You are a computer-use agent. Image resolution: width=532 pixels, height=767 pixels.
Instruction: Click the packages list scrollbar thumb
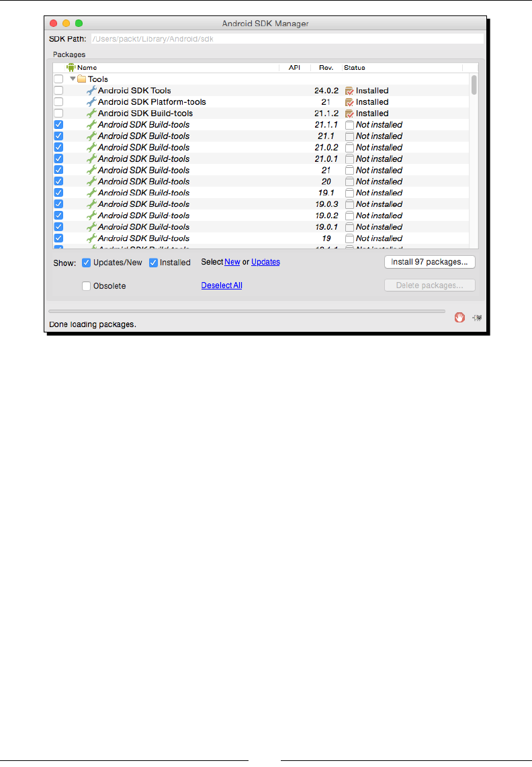(474, 85)
